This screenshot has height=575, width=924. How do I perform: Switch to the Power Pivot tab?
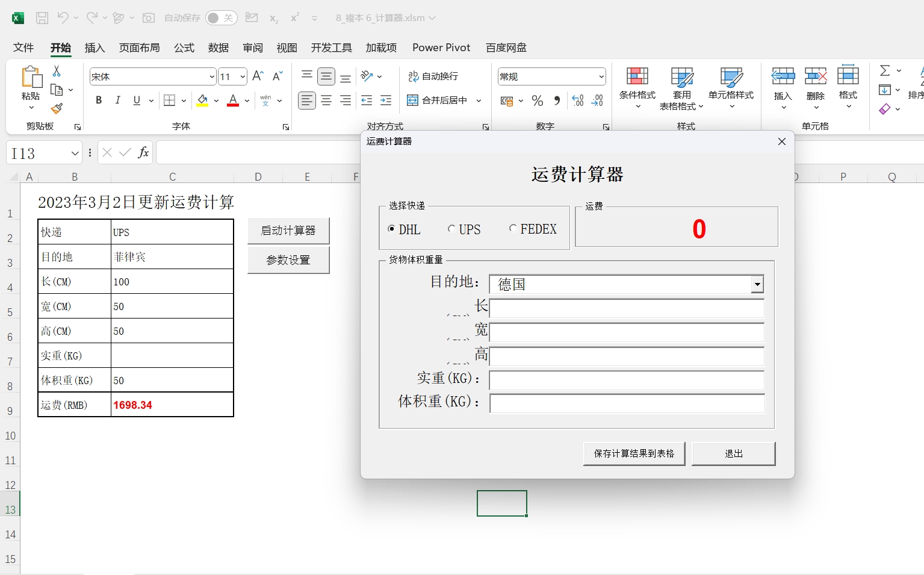tap(441, 48)
